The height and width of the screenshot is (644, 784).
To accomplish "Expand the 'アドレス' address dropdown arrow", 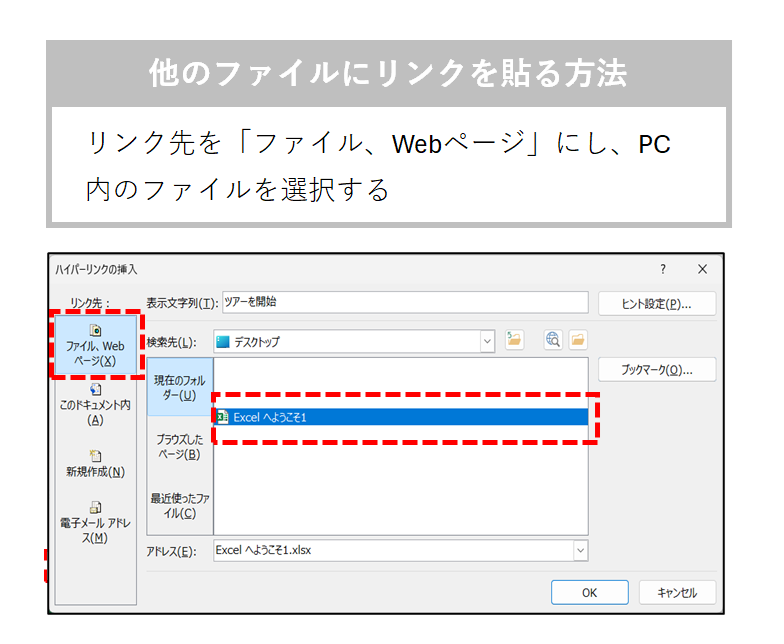I will 580,550.
